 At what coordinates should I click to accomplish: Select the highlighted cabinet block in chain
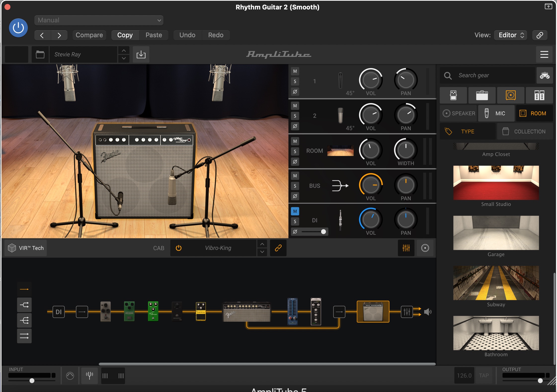click(373, 312)
